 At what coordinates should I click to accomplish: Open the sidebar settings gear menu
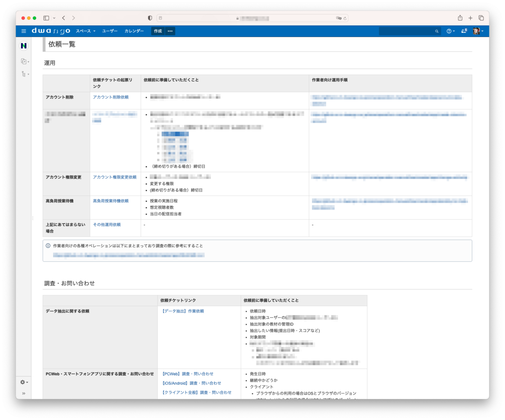[x=24, y=382]
